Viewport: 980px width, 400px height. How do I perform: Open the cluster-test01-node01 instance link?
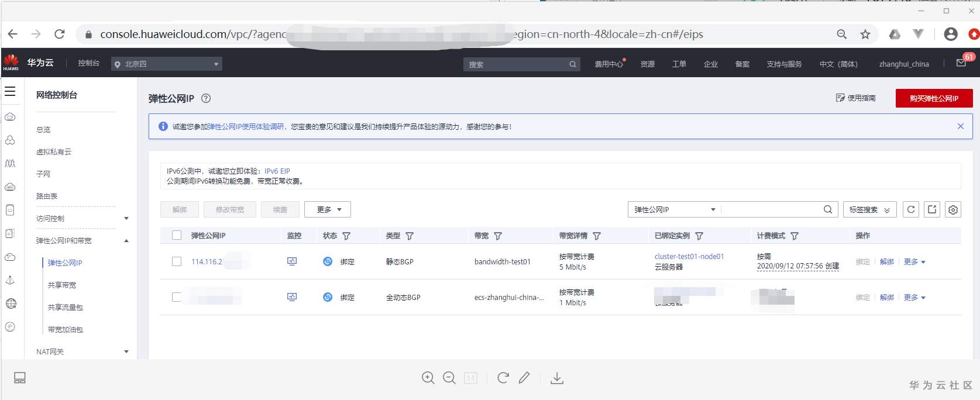689,256
